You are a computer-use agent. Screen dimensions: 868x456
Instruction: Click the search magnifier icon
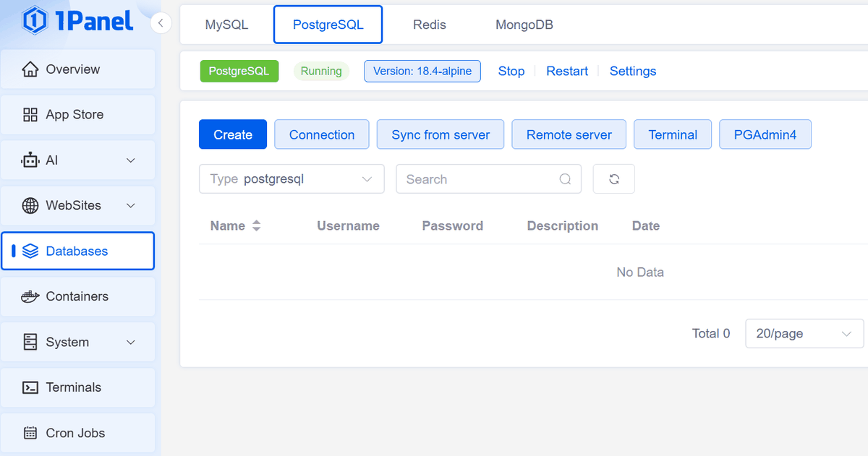[566, 179]
